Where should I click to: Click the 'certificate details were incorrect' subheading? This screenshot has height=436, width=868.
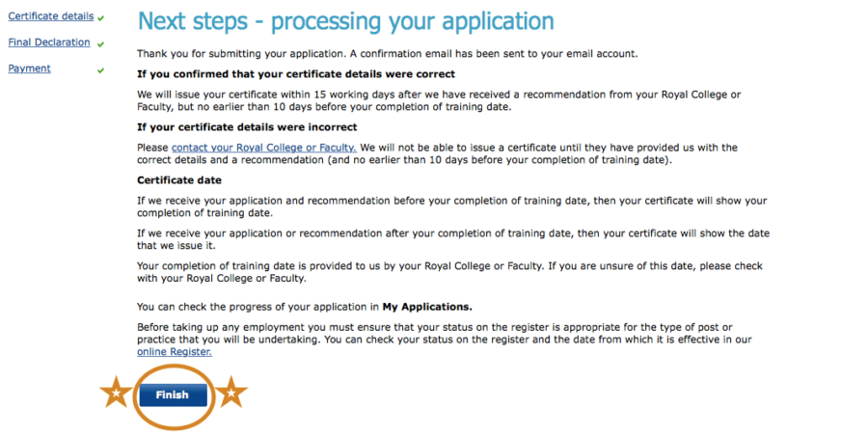point(247,127)
